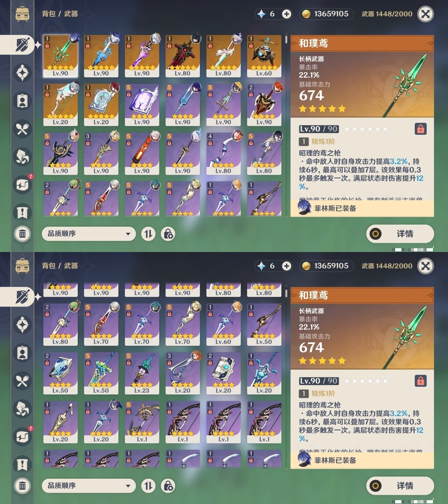The height and width of the screenshot is (504, 448).
Task: Click the 详情 button in top panel
Action: pos(400,234)
